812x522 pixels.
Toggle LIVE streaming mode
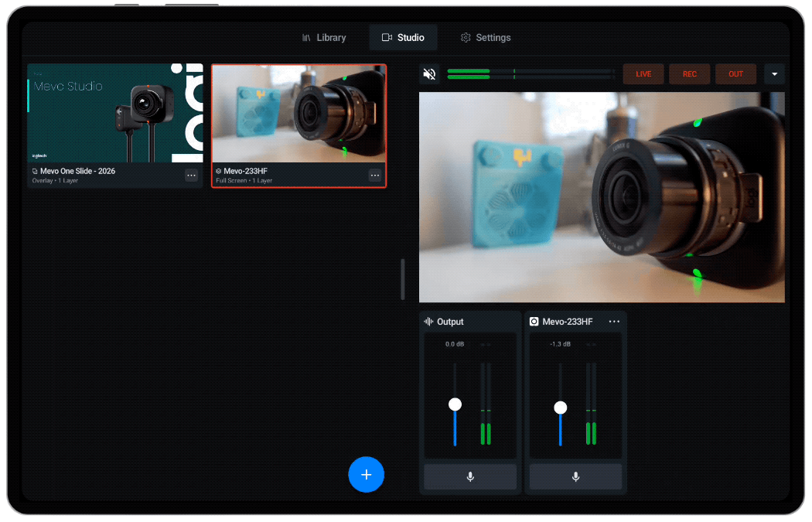click(x=643, y=73)
